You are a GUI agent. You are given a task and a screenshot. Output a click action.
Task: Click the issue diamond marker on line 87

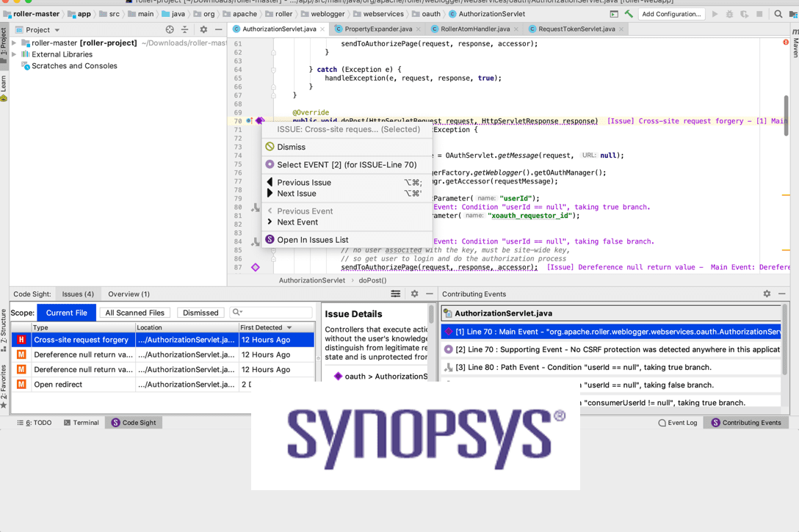(x=256, y=267)
